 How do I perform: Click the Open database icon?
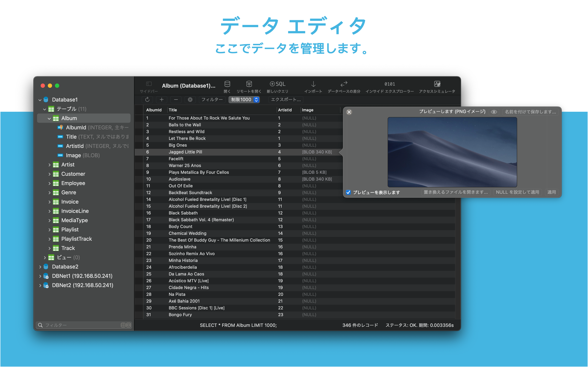[x=227, y=84]
